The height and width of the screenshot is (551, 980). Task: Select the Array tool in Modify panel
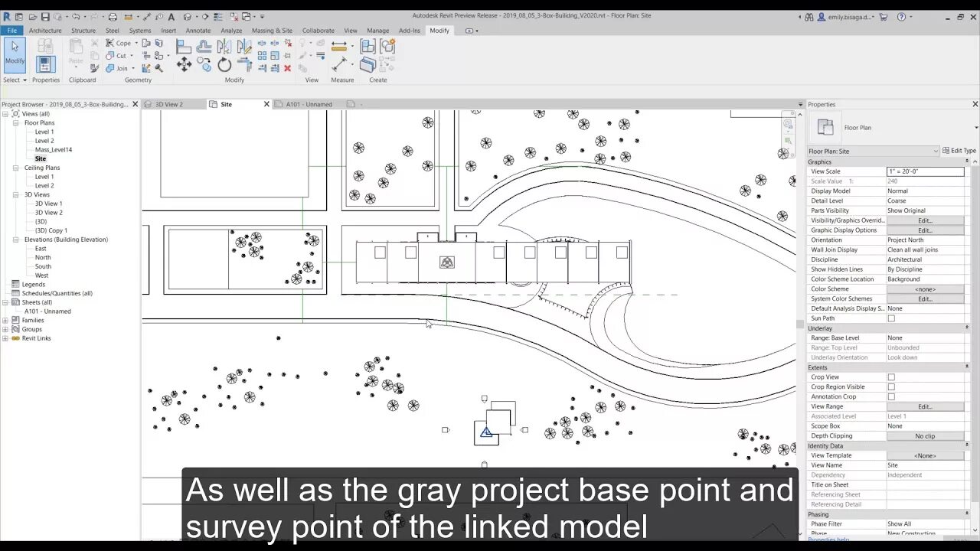point(262,56)
